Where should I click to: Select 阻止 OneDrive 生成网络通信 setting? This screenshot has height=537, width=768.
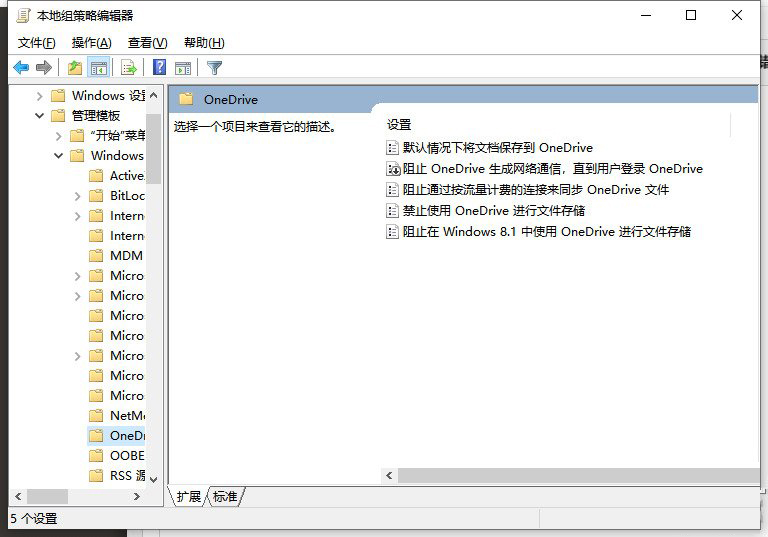[x=552, y=169]
